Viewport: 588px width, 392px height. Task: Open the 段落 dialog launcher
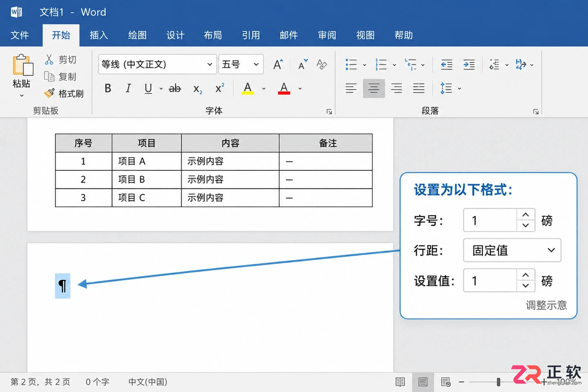pyautogui.click(x=536, y=112)
